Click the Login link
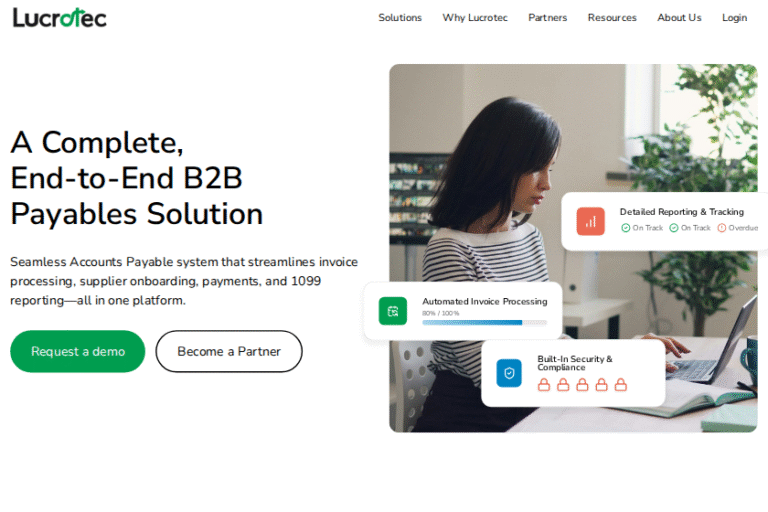The image size is (768, 512). coord(734,18)
